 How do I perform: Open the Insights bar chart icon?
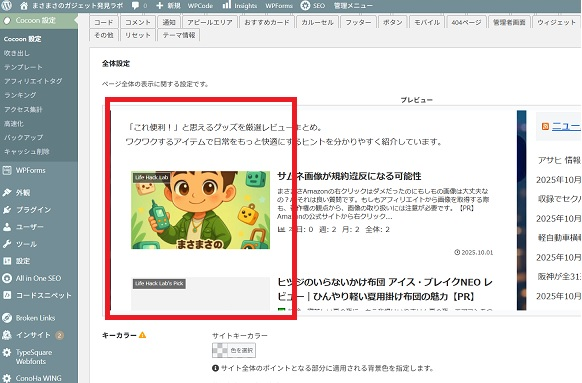pyautogui.click(x=226, y=5)
